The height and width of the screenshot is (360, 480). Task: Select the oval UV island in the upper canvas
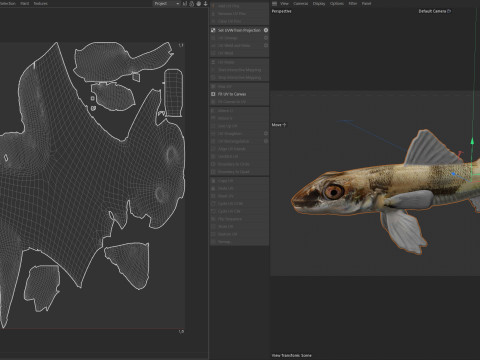coord(113,96)
